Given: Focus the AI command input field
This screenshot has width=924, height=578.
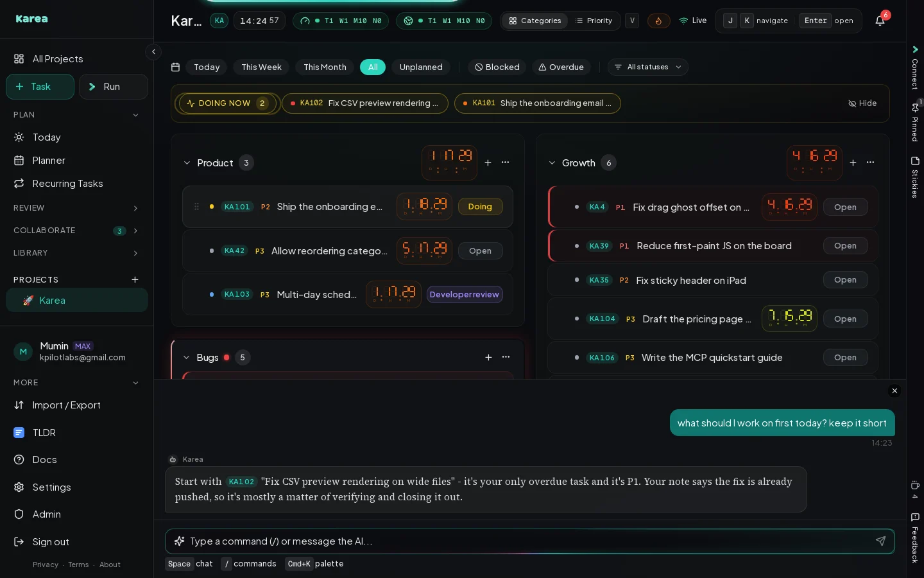Looking at the screenshot, I should [x=529, y=541].
